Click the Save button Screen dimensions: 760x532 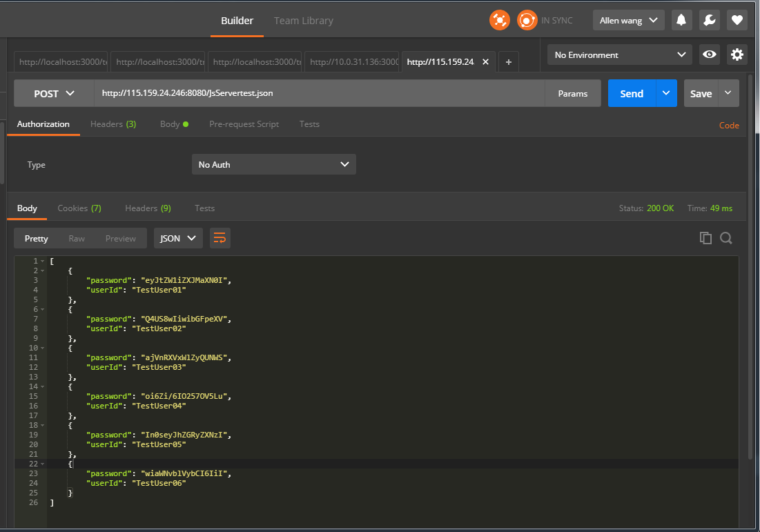pyautogui.click(x=701, y=93)
